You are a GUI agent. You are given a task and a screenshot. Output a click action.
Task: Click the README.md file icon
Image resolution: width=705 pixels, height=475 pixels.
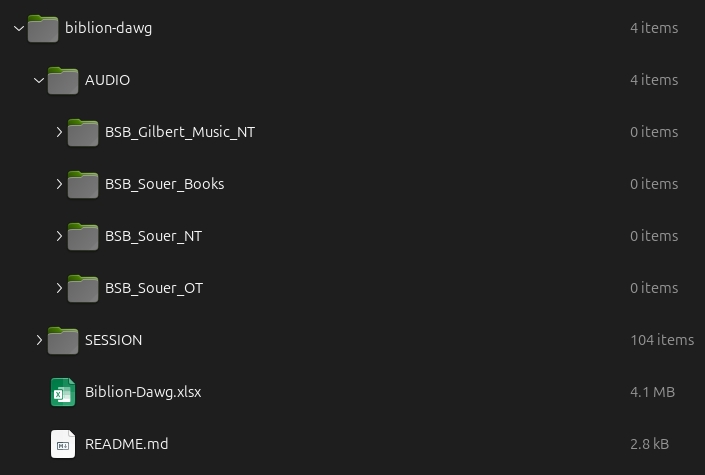(63, 444)
